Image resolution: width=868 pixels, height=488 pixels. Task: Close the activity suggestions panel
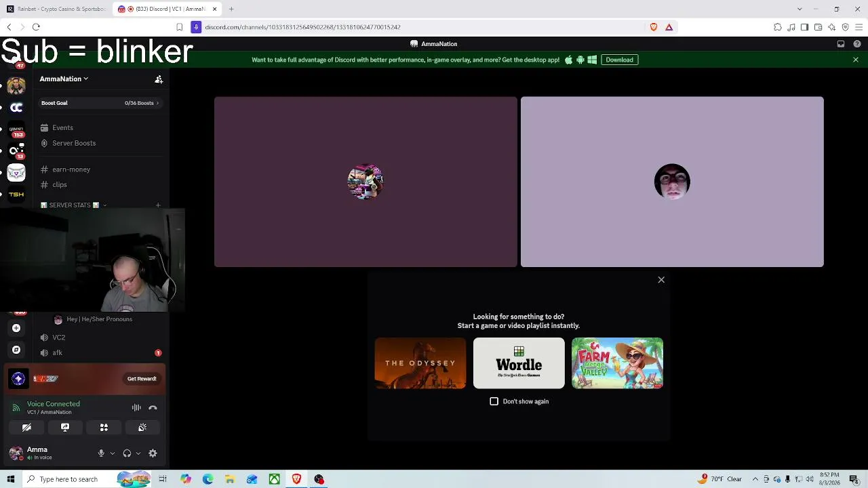point(661,280)
